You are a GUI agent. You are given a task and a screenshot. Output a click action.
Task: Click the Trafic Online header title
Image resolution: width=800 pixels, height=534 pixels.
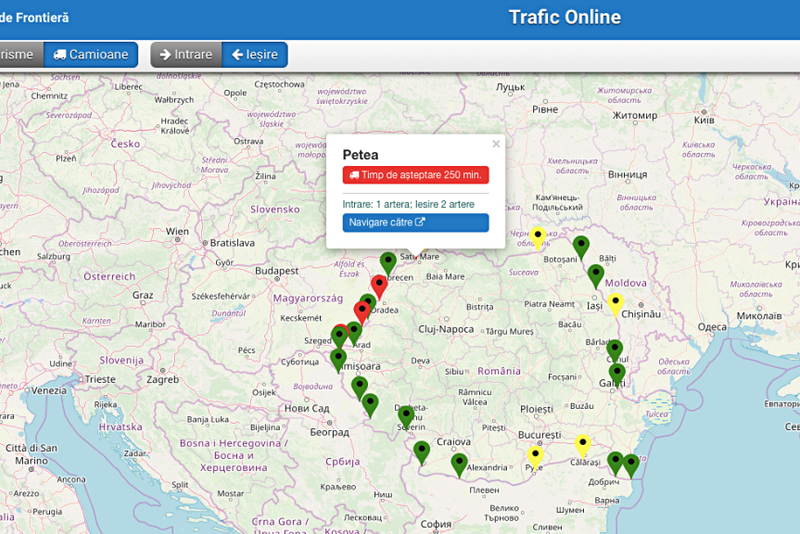coord(564,17)
